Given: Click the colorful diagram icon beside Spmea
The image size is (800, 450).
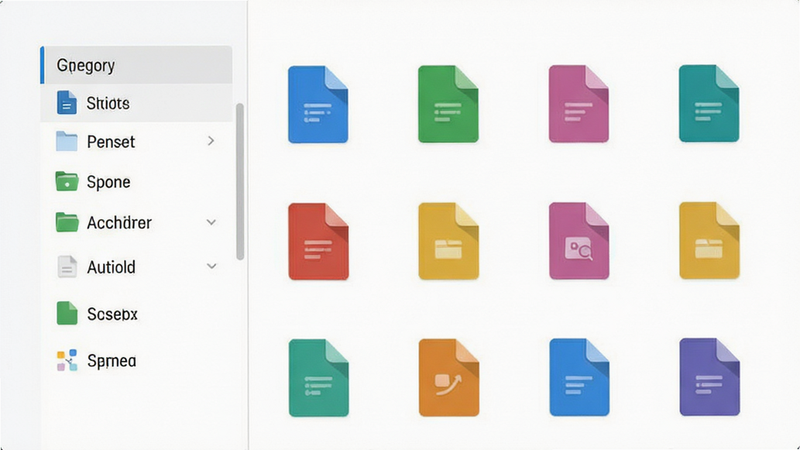Looking at the screenshot, I should point(67,360).
